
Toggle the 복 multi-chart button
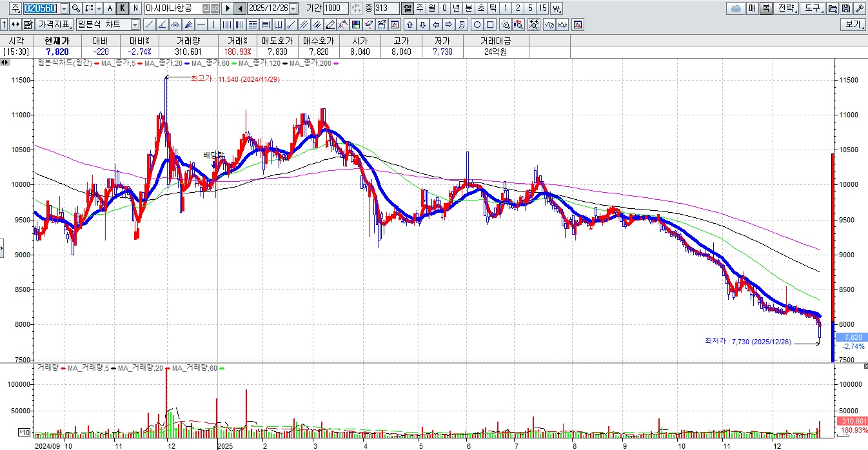coord(766,8)
